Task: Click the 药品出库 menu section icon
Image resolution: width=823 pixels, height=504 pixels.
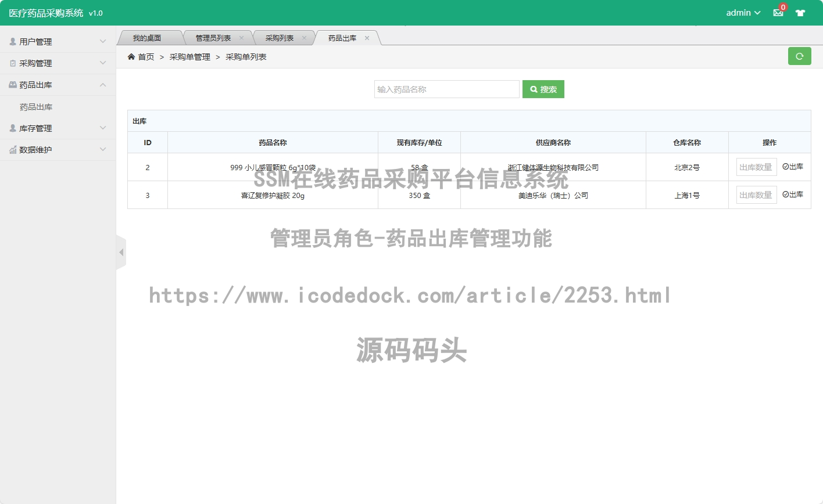Action: tap(13, 85)
